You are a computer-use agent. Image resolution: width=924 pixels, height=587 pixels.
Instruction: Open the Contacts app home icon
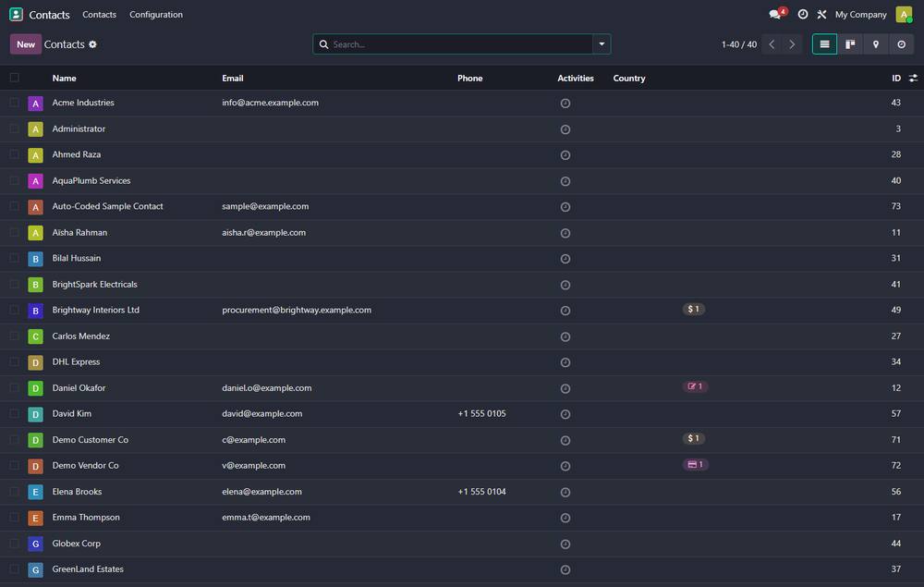[16, 14]
